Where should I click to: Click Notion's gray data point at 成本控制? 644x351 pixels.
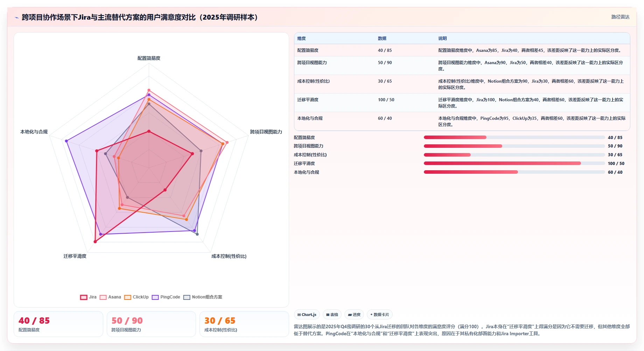pos(197,234)
